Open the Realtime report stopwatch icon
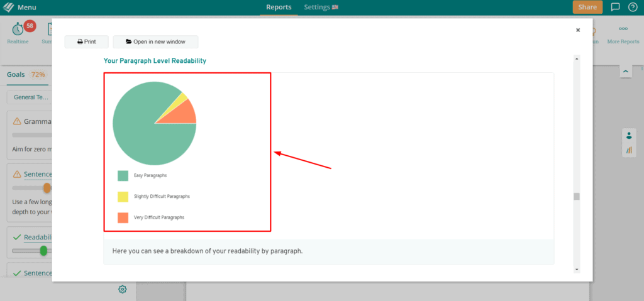 18,29
